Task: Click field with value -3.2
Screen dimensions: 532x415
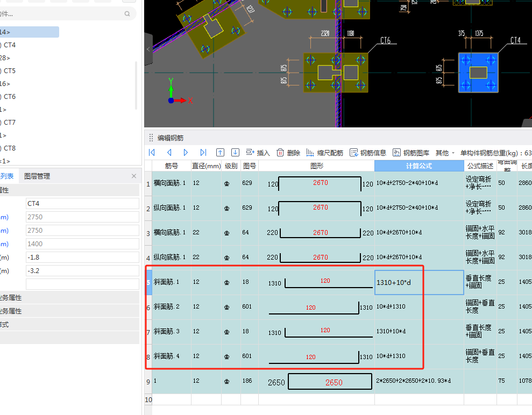Action: click(82, 271)
